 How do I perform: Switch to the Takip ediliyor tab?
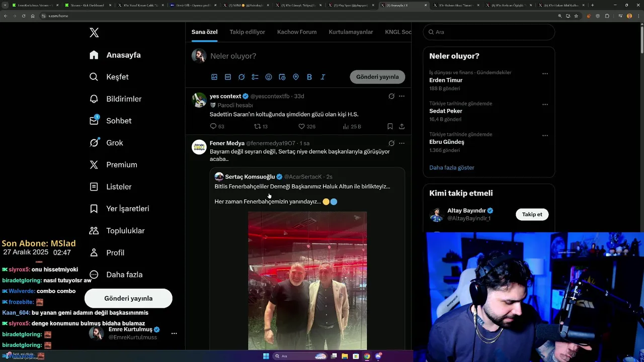(x=247, y=32)
